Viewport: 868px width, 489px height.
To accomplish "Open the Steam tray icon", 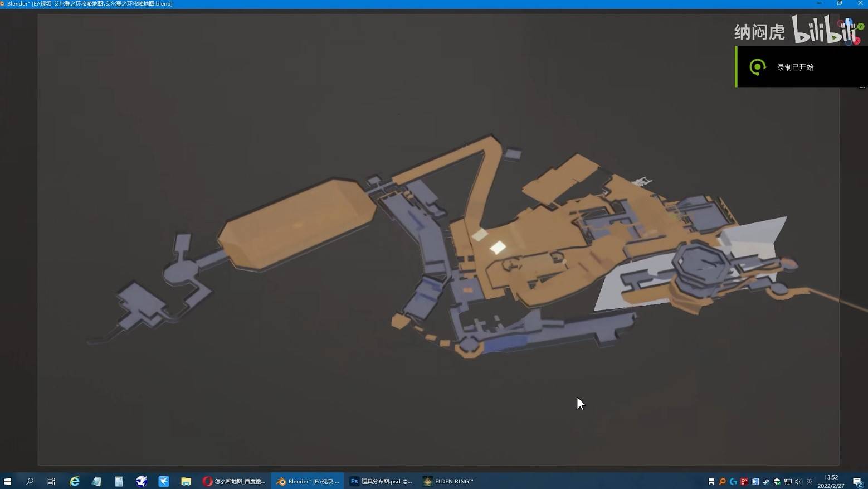I will [766, 482].
